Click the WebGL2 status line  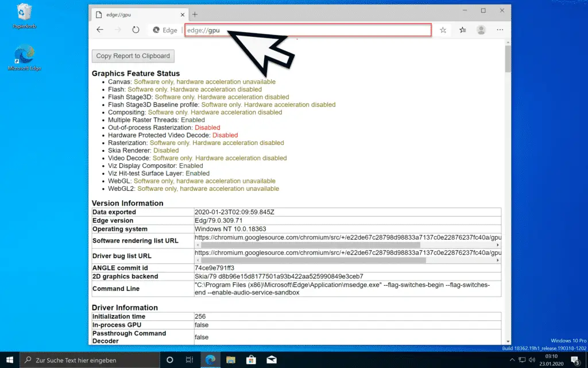pos(194,189)
